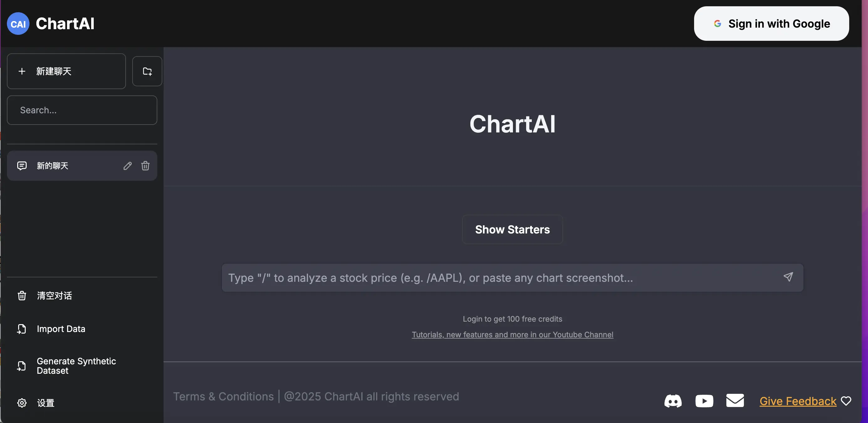
Task: Focus the sidebar Search field
Action: click(x=82, y=110)
